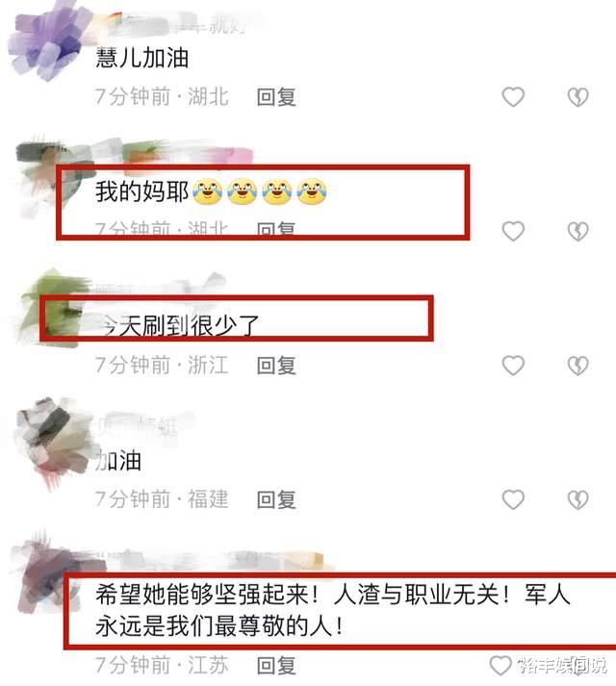
Task: Like the 慧儿加油 comment
Action: pyautogui.click(x=513, y=96)
